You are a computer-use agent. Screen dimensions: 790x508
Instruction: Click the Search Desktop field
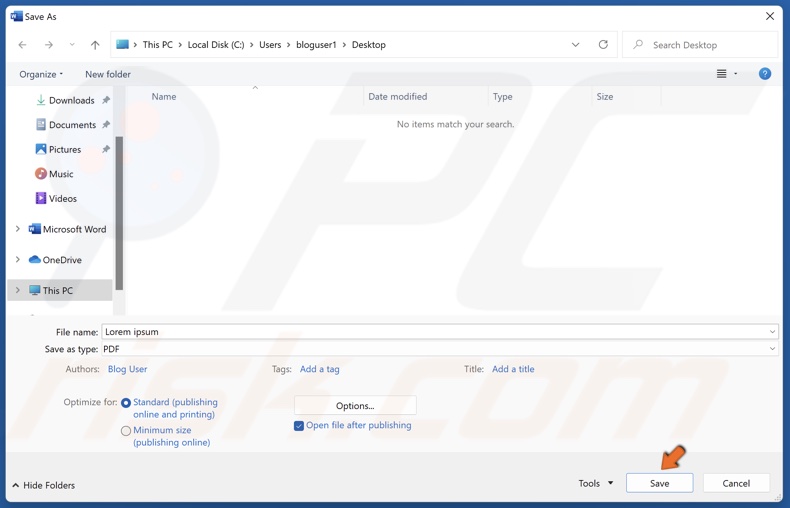click(x=700, y=45)
